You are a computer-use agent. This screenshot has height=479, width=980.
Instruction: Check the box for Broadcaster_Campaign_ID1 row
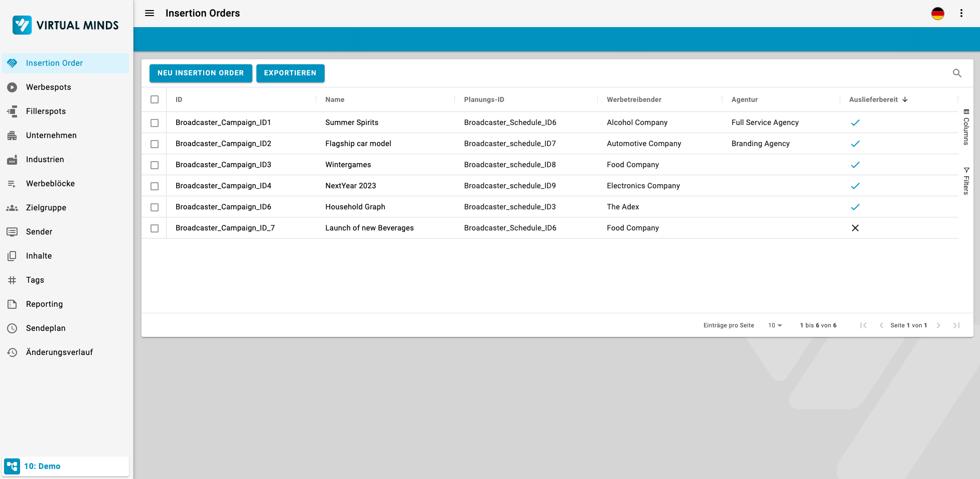click(155, 123)
